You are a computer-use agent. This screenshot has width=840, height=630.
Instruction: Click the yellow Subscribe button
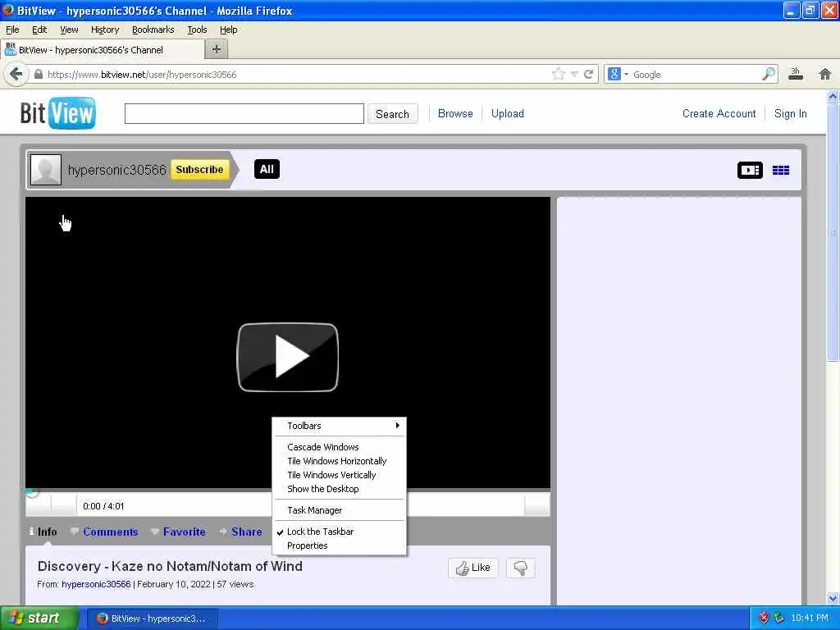click(200, 169)
